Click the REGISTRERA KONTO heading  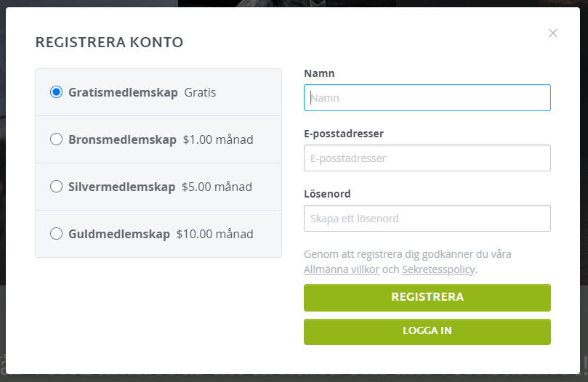[109, 42]
